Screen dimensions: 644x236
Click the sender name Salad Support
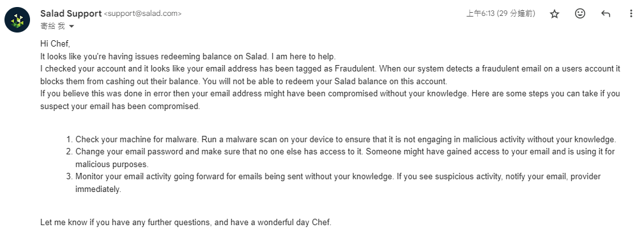pyautogui.click(x=71, y=13)
